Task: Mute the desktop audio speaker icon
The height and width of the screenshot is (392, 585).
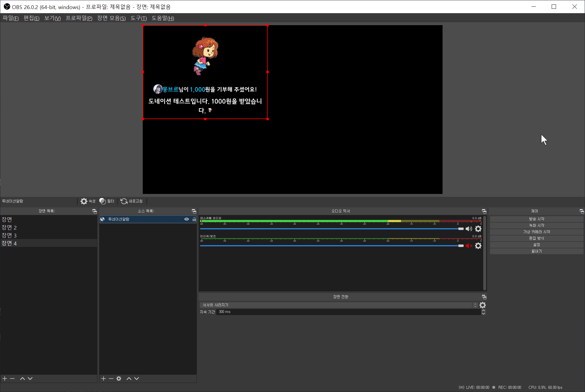Action: pyautogui.click(x=469, y=229)
